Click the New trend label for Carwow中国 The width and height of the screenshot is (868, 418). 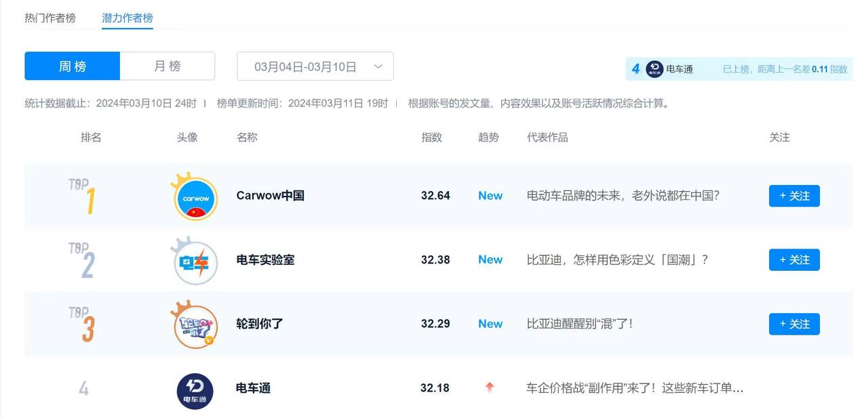point(490,196)
